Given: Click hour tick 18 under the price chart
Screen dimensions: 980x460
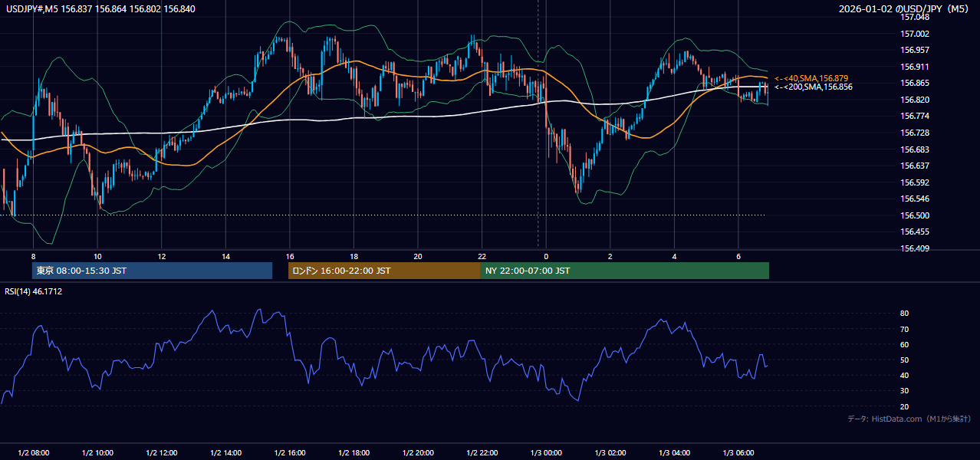Looking at the screenshot, I should click(354, 256).
